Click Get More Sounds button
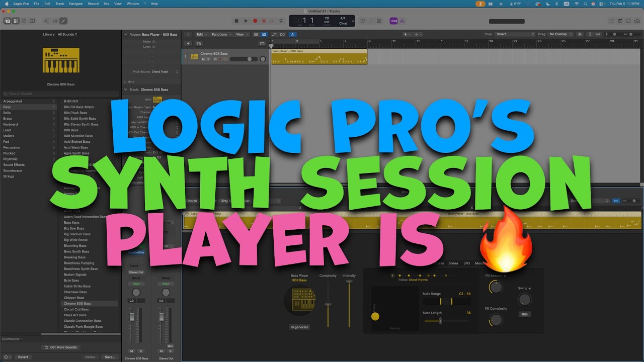The image size is (644, 362). pos(60,347)
